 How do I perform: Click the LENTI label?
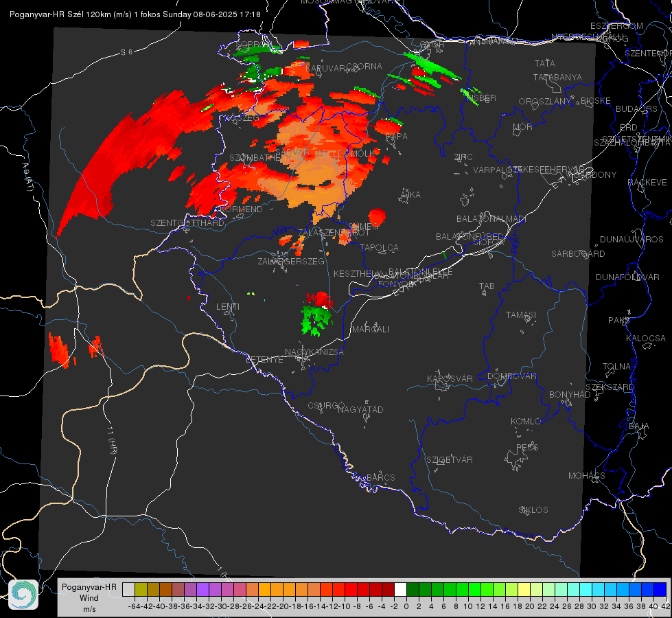pyautogui.click(x=228, y=307)
